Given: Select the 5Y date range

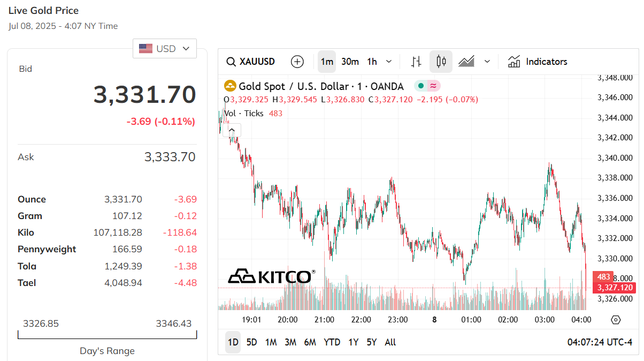Looking at the screenshot, I should click(372, 342).
